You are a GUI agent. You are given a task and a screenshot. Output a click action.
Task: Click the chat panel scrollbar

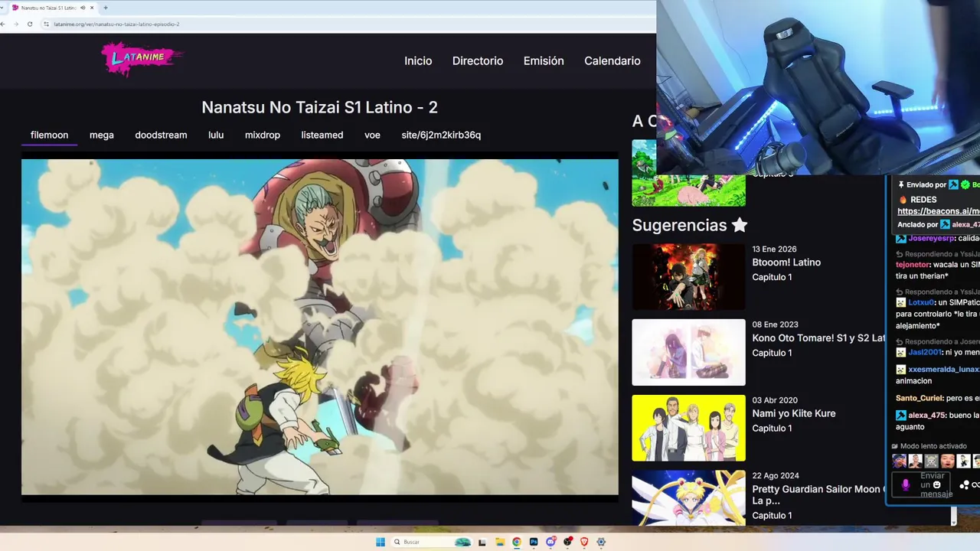953,517
